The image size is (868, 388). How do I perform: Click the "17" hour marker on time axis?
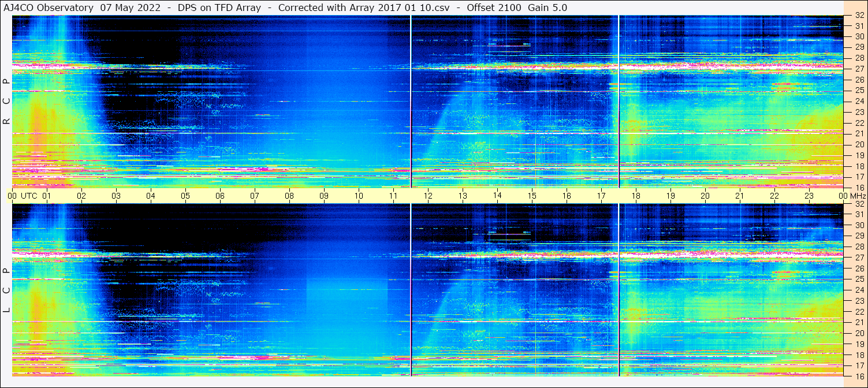(x=601, y=196)
